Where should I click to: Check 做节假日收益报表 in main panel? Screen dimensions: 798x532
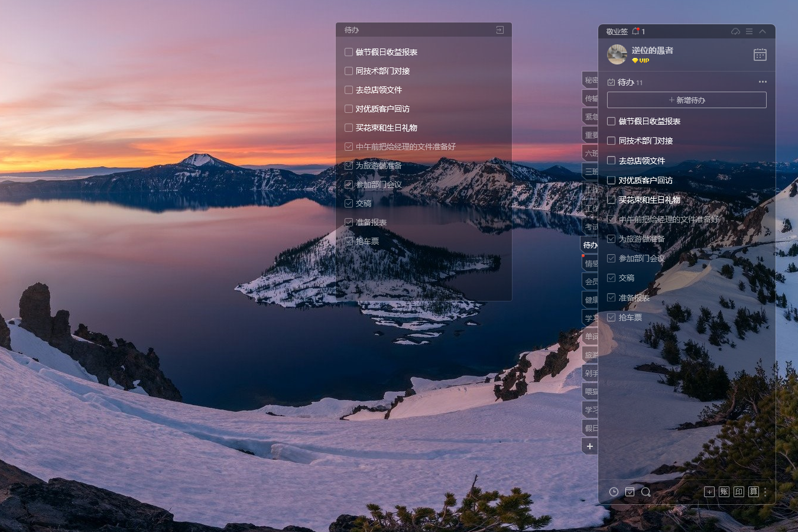[611, 121]
